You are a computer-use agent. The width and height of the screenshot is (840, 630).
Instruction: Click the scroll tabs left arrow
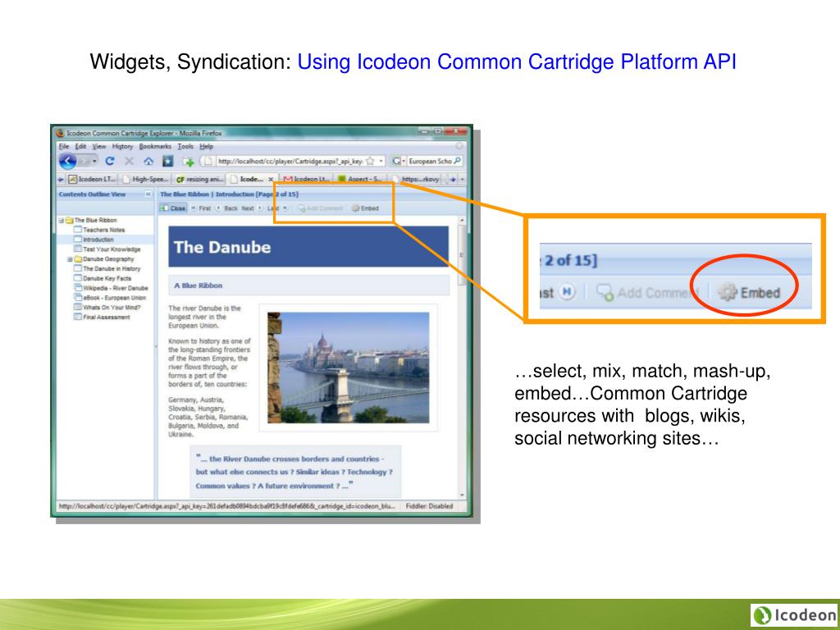click(61, 180)
